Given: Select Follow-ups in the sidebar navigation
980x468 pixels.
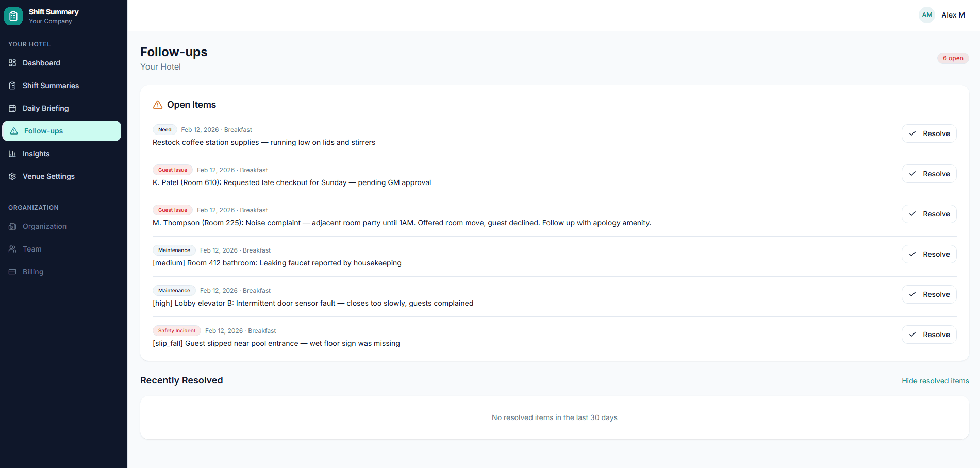Looking at the screenshot, I should point(43,131).
